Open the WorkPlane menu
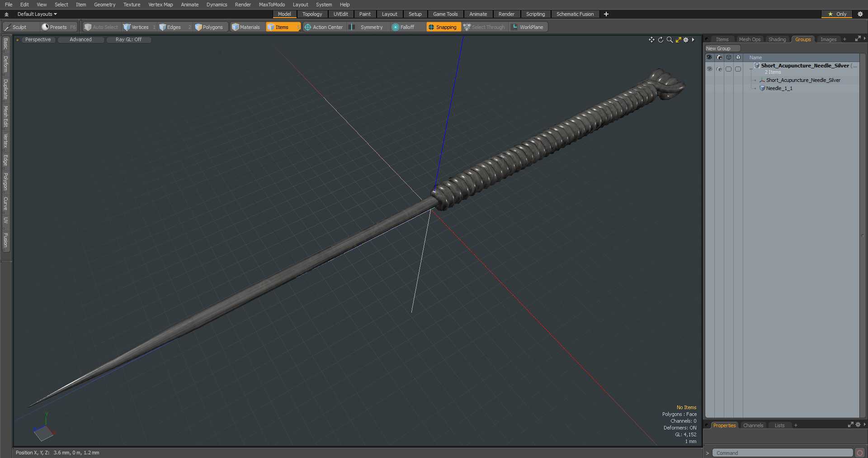 point(528,27)
